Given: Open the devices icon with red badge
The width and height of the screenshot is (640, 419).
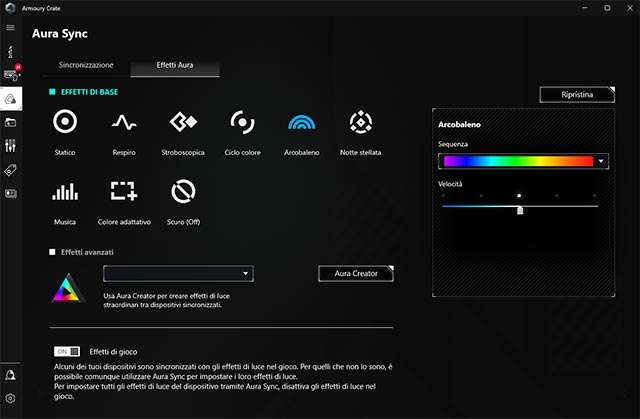Looking at the screenshot, I should pyautogui.click(x=11, y=75).
